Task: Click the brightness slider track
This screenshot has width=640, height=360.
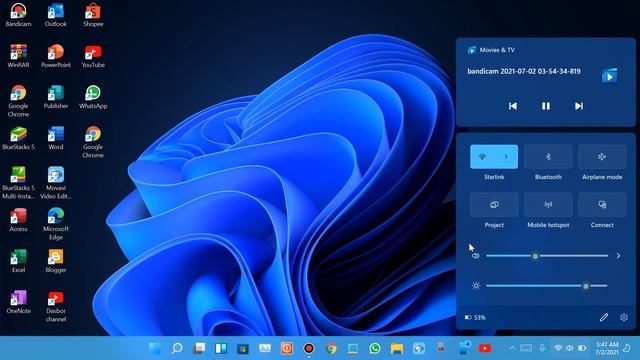Action: click(547, 286)
